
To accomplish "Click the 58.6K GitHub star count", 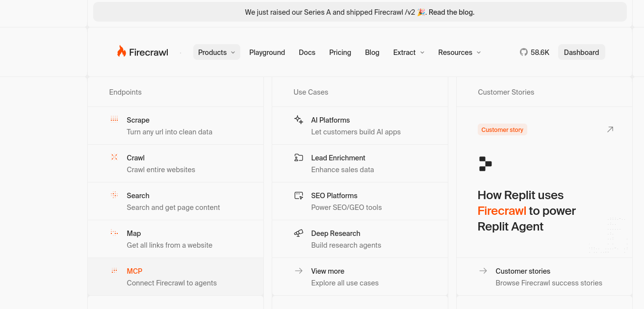I will (x=540, y=52).
